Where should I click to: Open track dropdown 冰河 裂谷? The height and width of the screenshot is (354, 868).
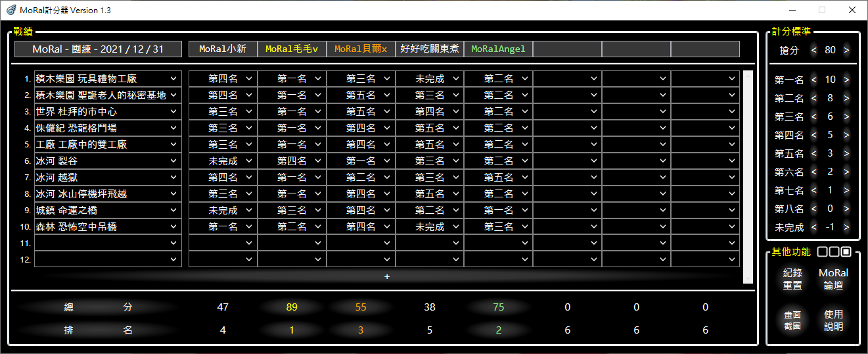[x=108, y=161]
